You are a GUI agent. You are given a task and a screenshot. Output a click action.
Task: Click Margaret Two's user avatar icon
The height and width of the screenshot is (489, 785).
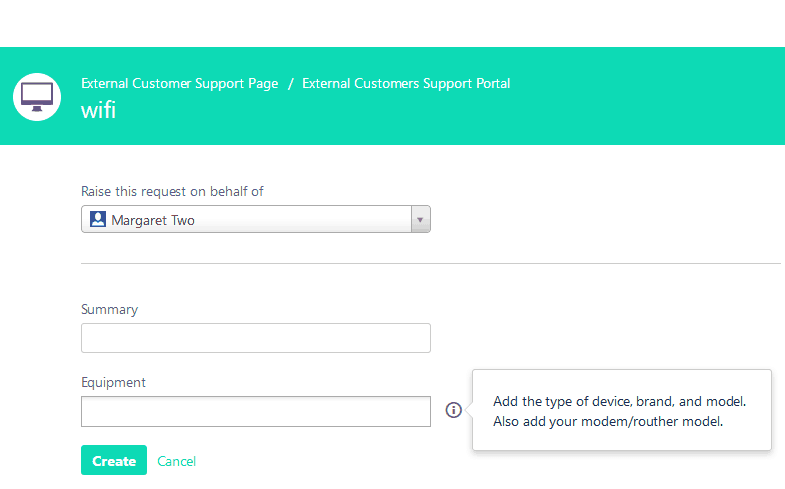(98, 219)
